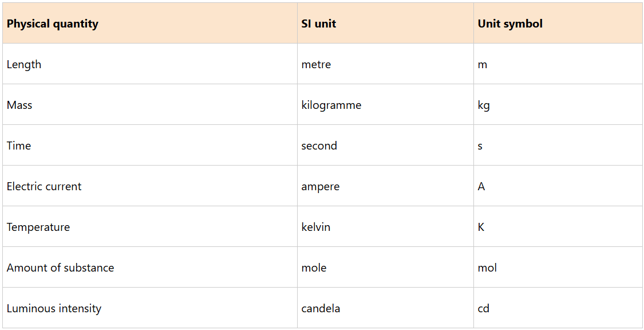Image resolution: width=644 pixels, height=330 pixels.
Task: Select the 'ampere' unit cell
Action: tap(321, 187)
